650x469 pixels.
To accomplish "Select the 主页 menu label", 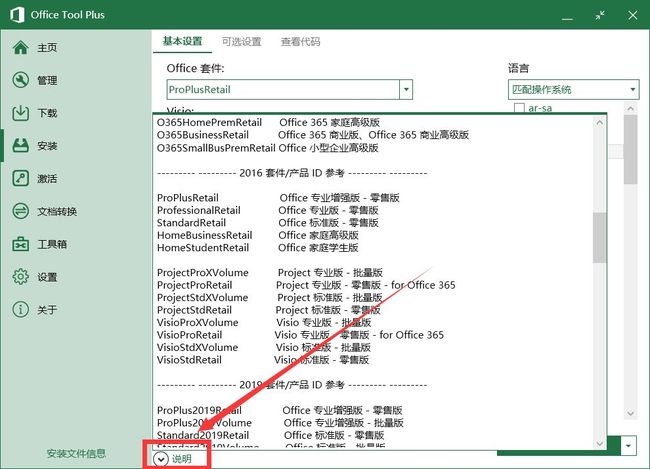I will tap(47, 47).
